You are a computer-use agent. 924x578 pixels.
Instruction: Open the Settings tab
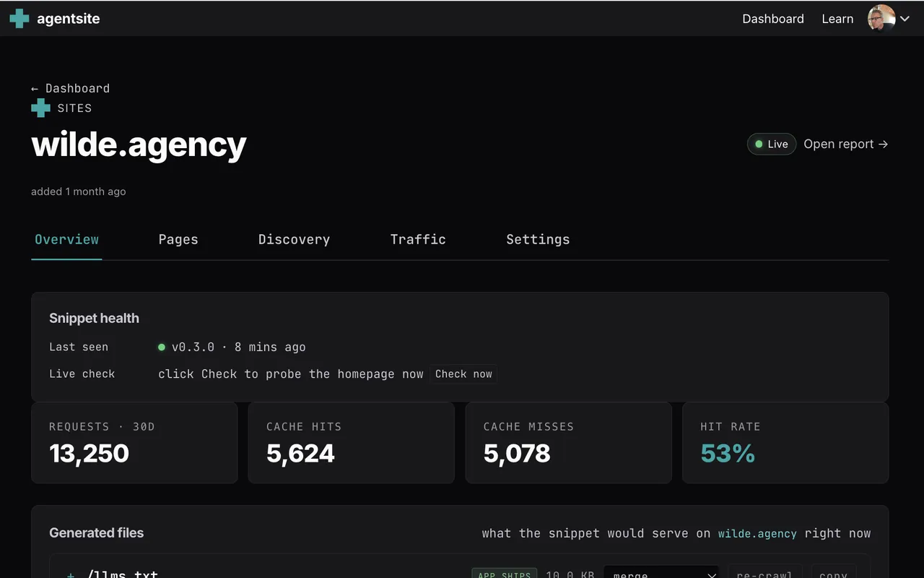pyautogui.click(x=538, y=239)
